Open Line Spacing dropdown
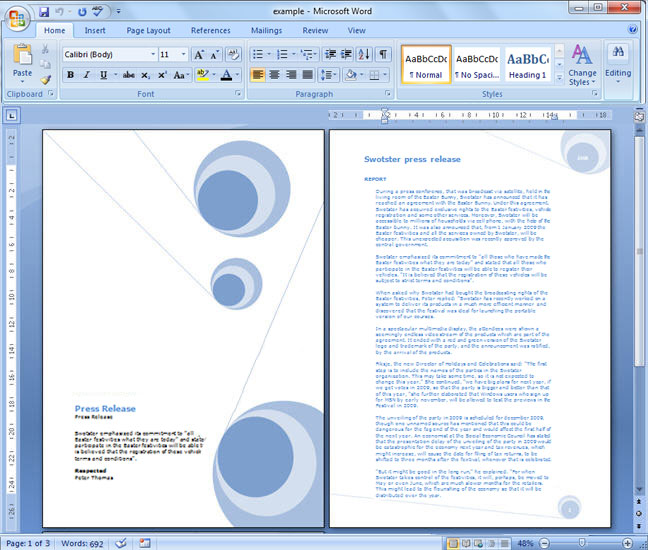The image size is (648, 550). coord(329,75)
